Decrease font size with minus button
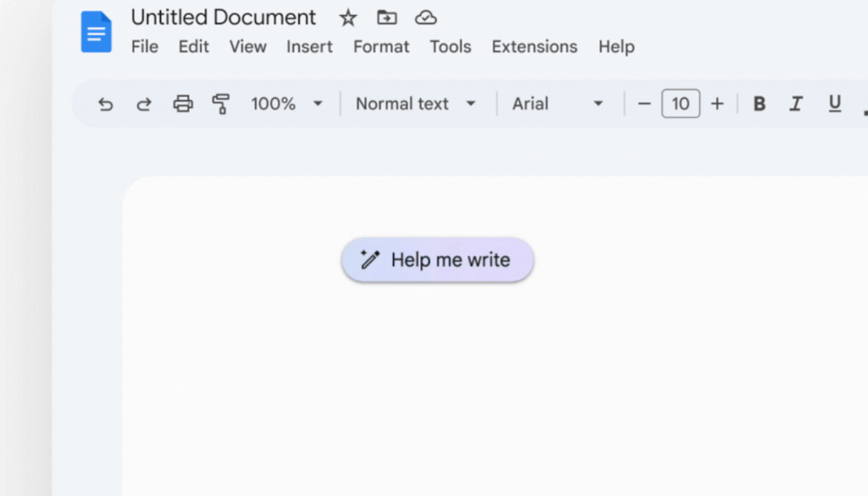This screenshot has width=868, height=496. (x=644, y=104)
